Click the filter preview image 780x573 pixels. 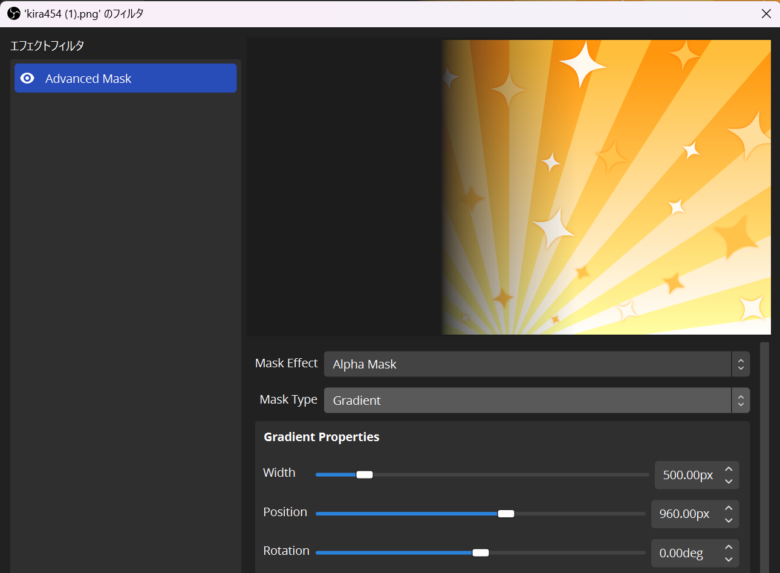tap(605, 187)
